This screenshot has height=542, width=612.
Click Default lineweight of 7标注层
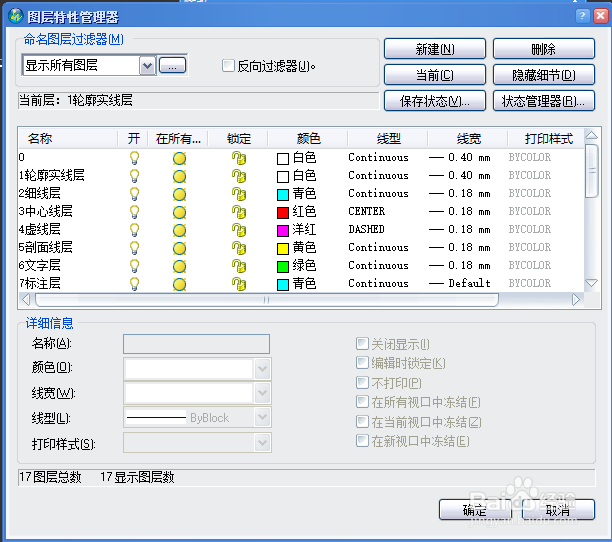click(469, 283)
